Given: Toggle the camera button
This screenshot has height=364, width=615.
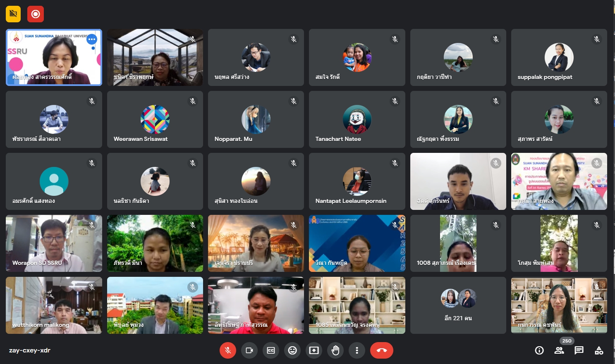Looking at the screenshot, I should (x=249, y=350).
